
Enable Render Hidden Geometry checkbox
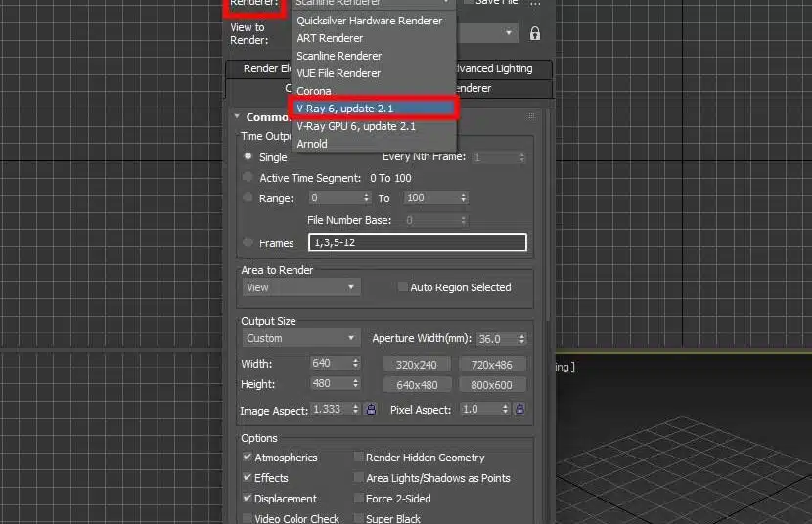[358, 457]
